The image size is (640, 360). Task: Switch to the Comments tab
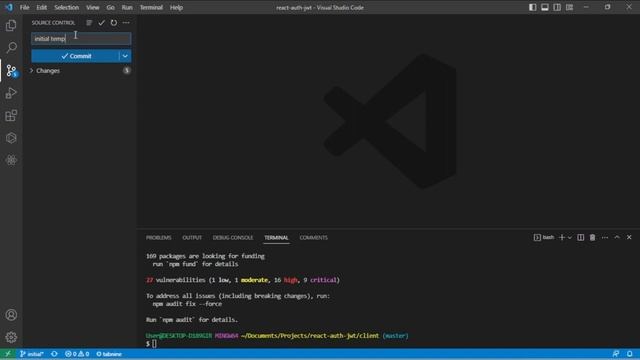[x=313, y=238]
